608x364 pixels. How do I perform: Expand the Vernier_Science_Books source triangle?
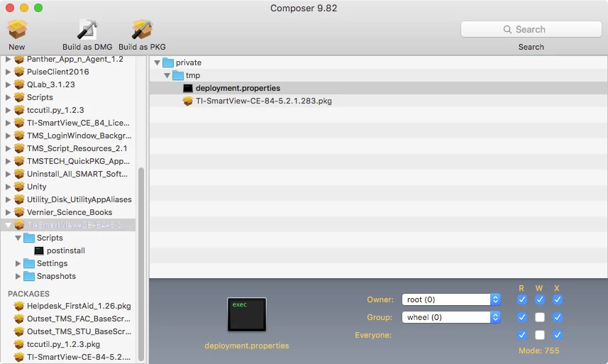pyautogui.click(x=8, y=212)
